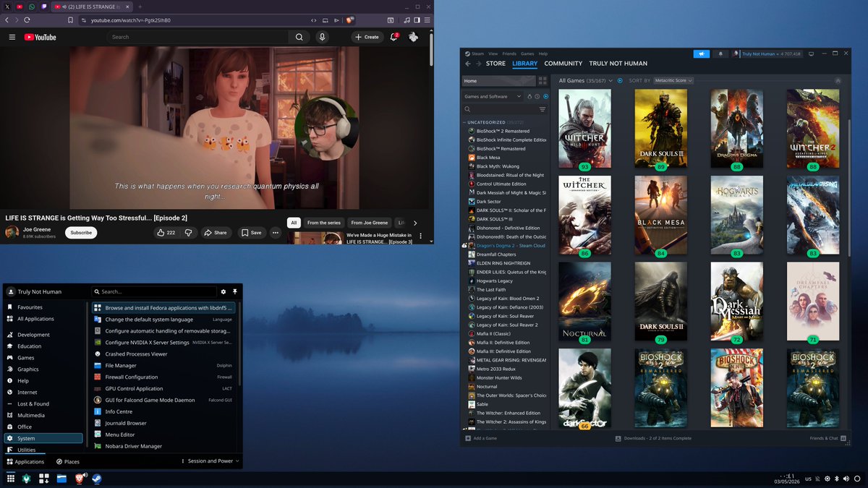This screenshot has width=868, height=488.
Task: Click the Steam announcements megaphone button
Action: pos(702,53)
